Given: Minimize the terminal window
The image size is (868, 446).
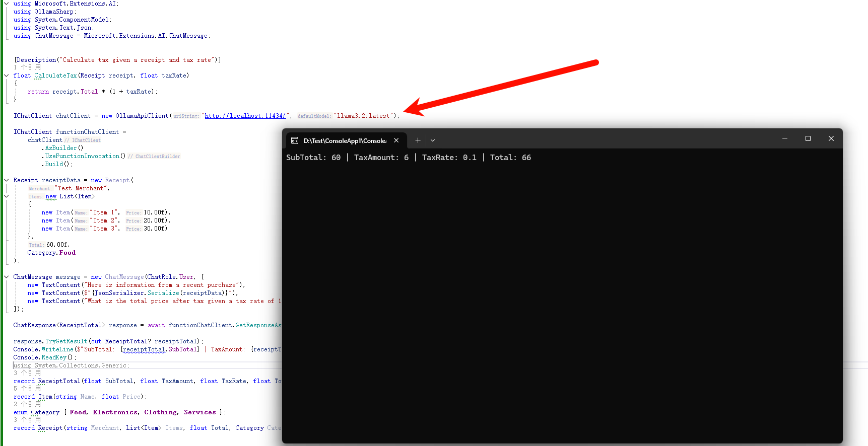Looking at the screenshot, I should coord(785,138).
